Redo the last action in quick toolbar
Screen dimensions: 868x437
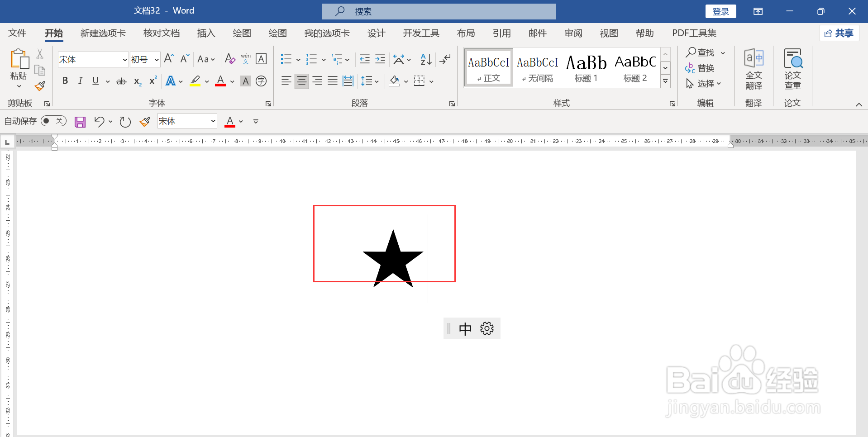125,121
